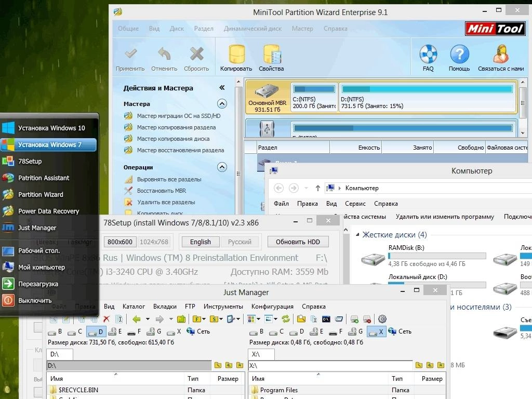Select drive C in left Just Manager panel
The height and width of the screenshot is (399, 532).
pyautogui.click(x=75, y=331)
